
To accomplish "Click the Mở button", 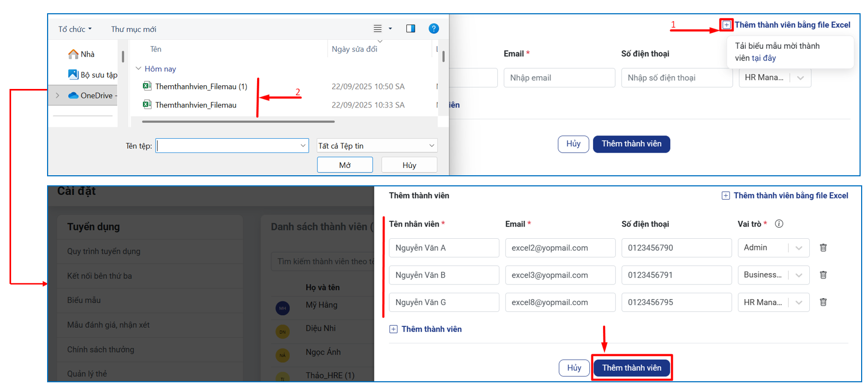I will click(x=344, y=165).
